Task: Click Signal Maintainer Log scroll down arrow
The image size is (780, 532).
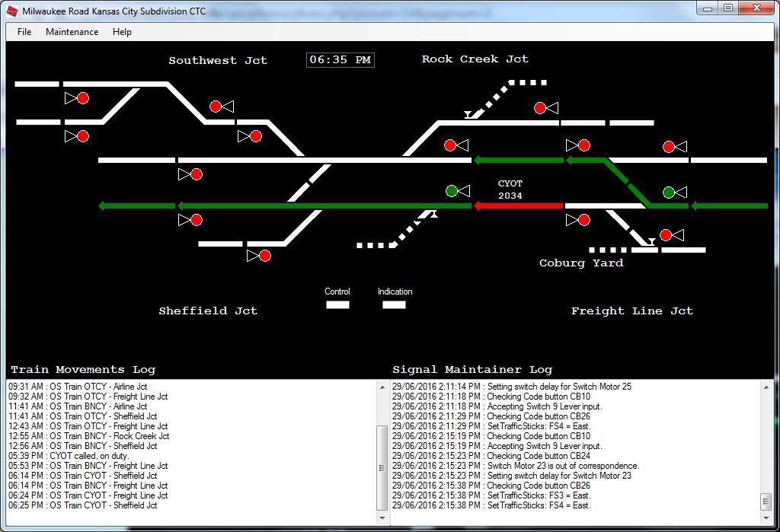Action: coord(766,518)
